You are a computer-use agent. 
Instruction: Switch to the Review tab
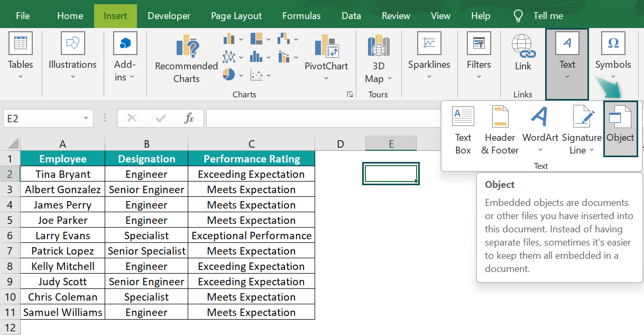pyautogui.click(x=396, y=15)
